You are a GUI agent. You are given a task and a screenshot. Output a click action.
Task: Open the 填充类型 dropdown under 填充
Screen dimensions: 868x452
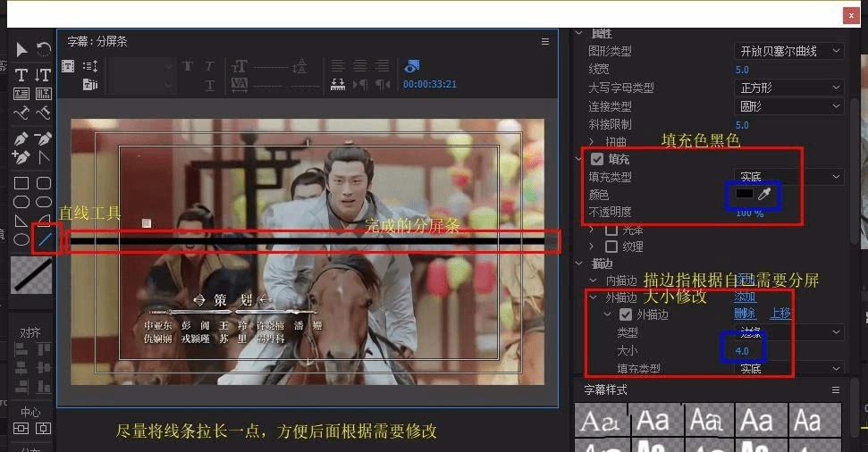tap(788, 177)
